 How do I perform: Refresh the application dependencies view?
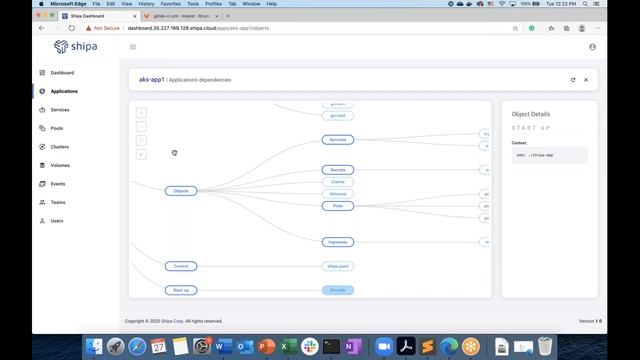pyautogui.click(x=573, y=80)
